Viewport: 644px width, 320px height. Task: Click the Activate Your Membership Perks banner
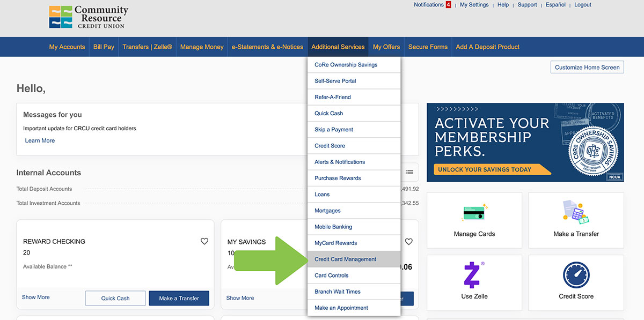point(525,142)
